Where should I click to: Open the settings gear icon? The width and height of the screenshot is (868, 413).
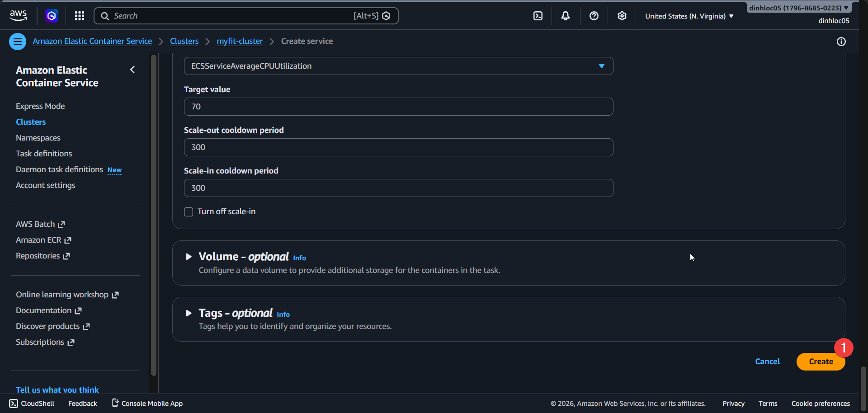[622, 16]
